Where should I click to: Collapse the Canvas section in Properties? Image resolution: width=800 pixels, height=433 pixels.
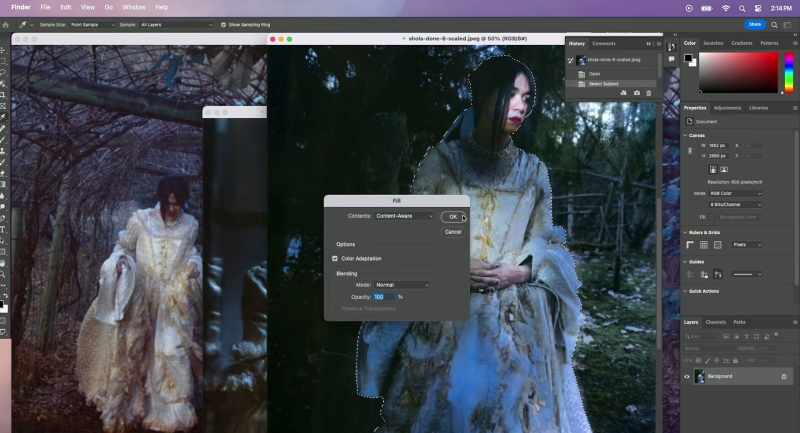pos(685,136)
